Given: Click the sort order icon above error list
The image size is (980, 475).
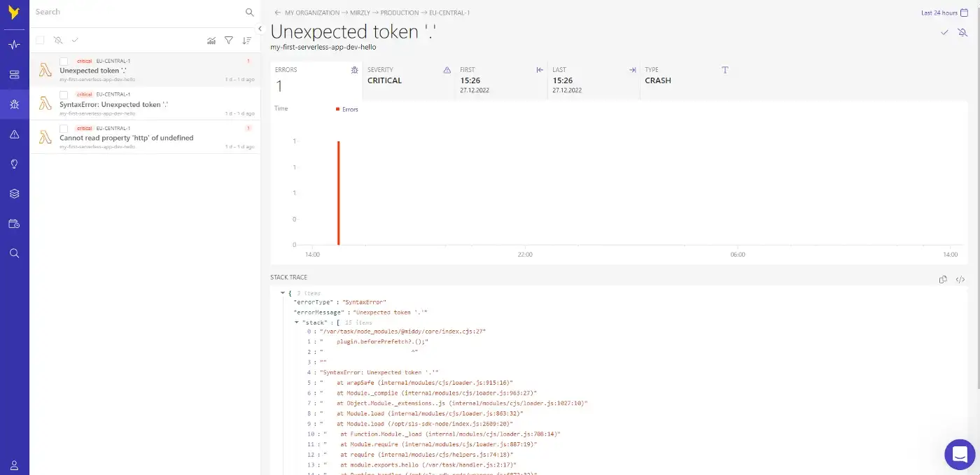Looking at the screenshot, I should 246,41.
